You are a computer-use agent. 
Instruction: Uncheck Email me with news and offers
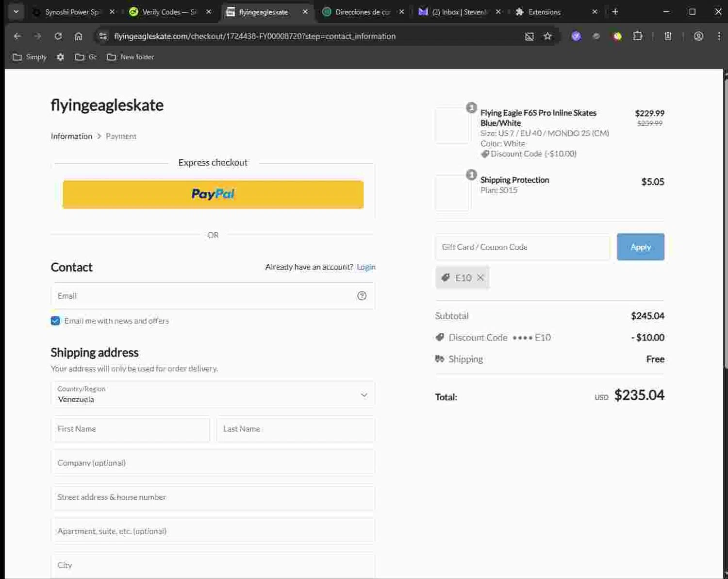click(x=55, y=321)
